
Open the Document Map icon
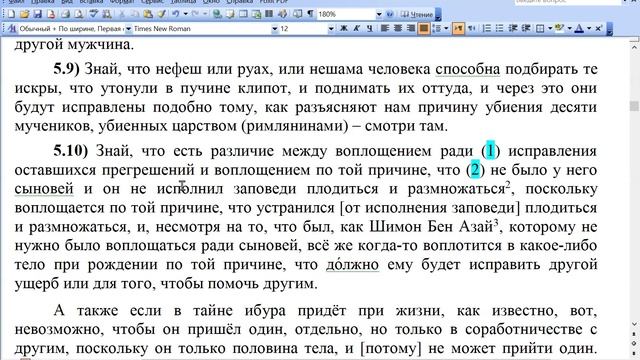tap(298, 14)
